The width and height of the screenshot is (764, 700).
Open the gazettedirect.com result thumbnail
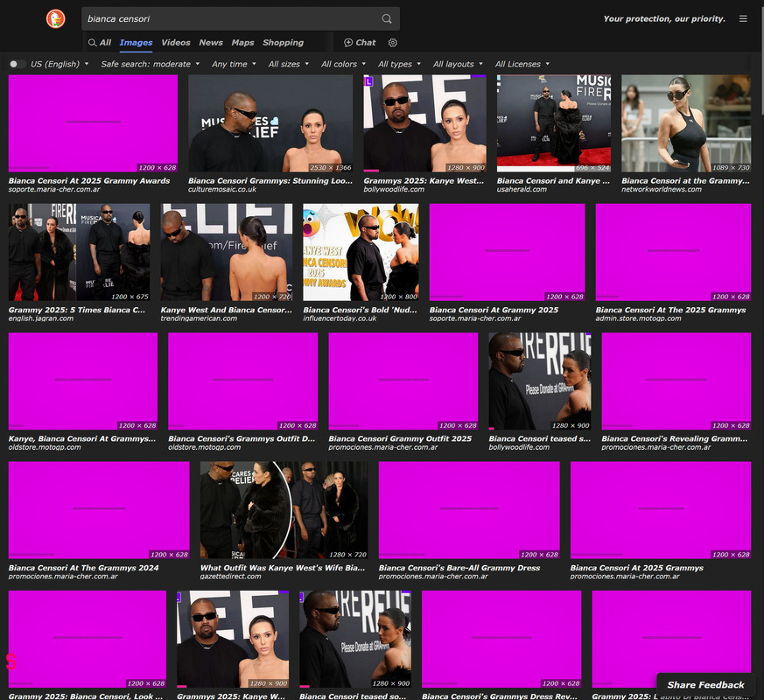tap(284, 510)
